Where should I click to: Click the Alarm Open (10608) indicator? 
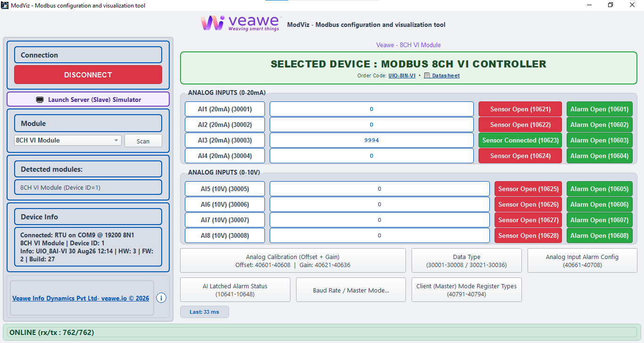pos(600,235)
